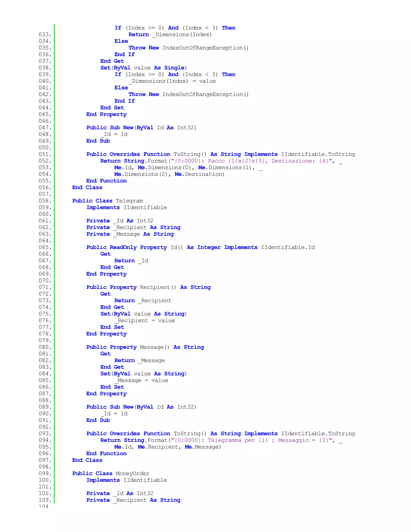Click 'Private _Id As Int32' on line 061
411x532 pixels.
point(120,221)
